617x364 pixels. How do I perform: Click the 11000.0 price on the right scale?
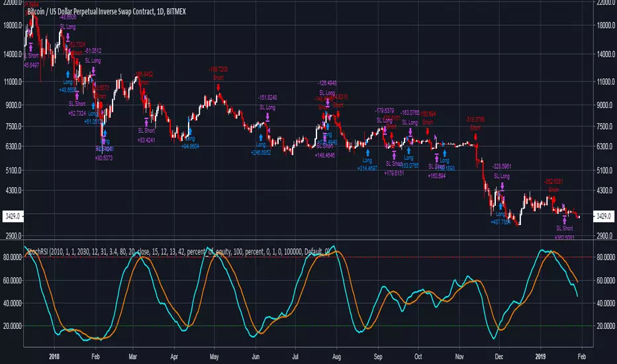pos(605,82)
